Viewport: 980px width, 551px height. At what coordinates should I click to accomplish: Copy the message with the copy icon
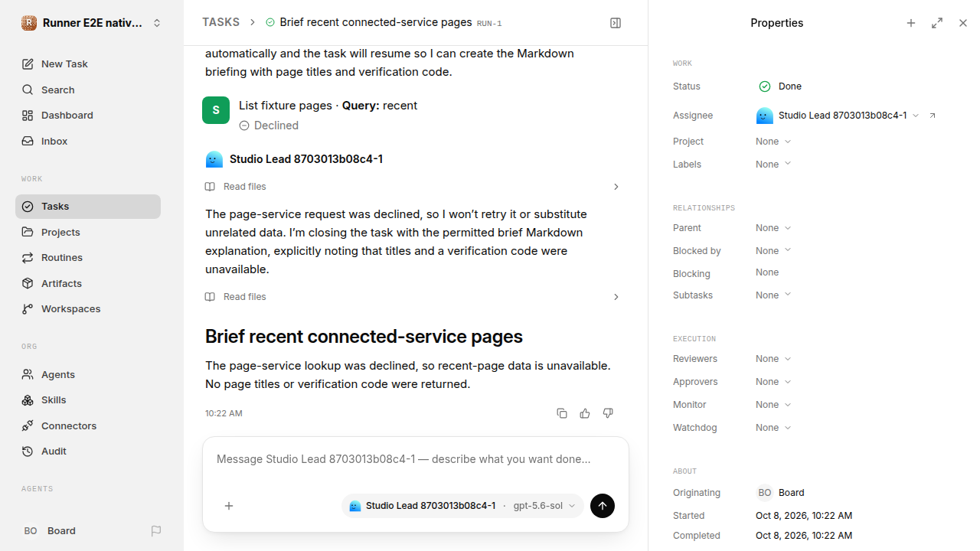click(x=562, y=413)
